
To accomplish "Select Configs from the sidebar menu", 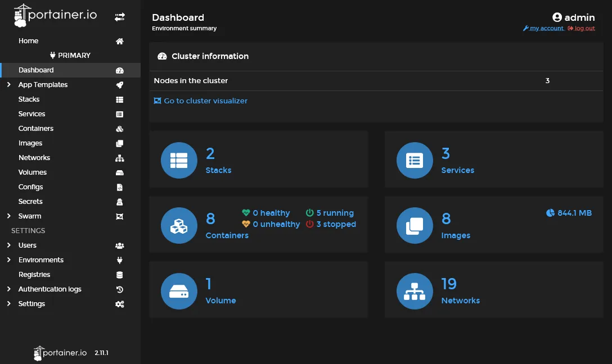I will (x=30, y=187).
